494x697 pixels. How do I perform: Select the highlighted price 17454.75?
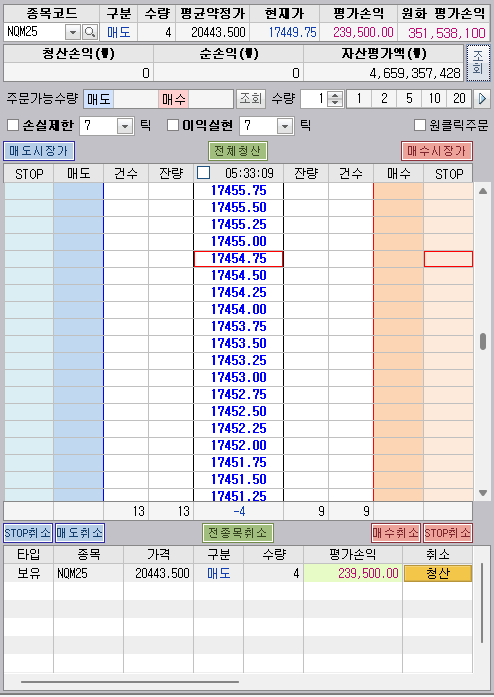pos(238,259)
